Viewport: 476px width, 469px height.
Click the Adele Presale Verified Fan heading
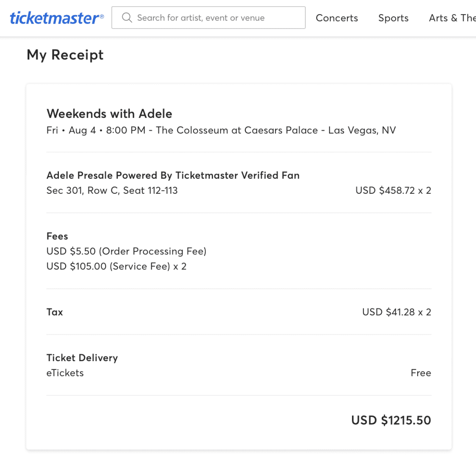(173, 175)
